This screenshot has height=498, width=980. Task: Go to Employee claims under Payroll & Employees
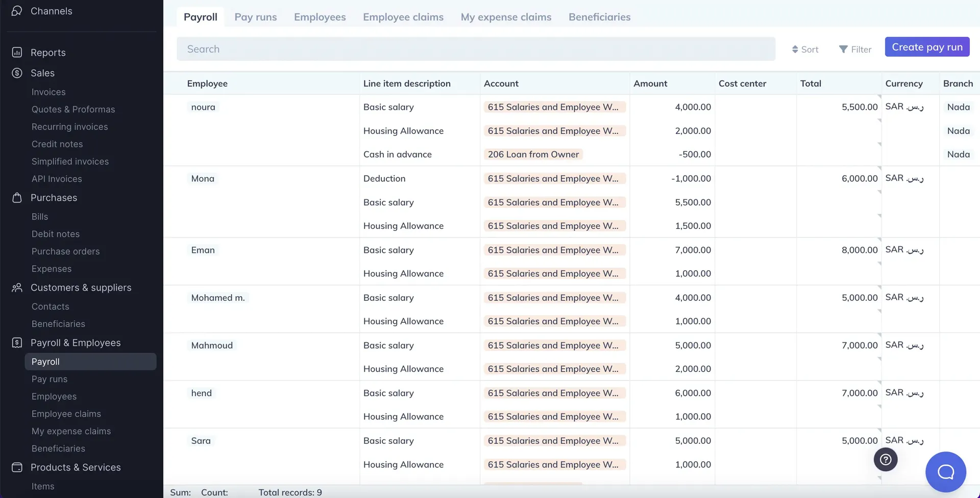(x=66, y=414)
